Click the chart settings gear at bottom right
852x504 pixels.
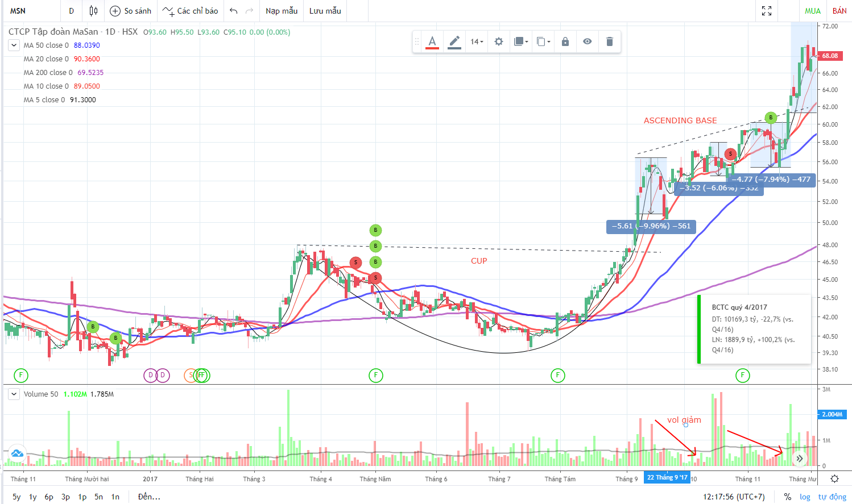(x=834, y=479)
